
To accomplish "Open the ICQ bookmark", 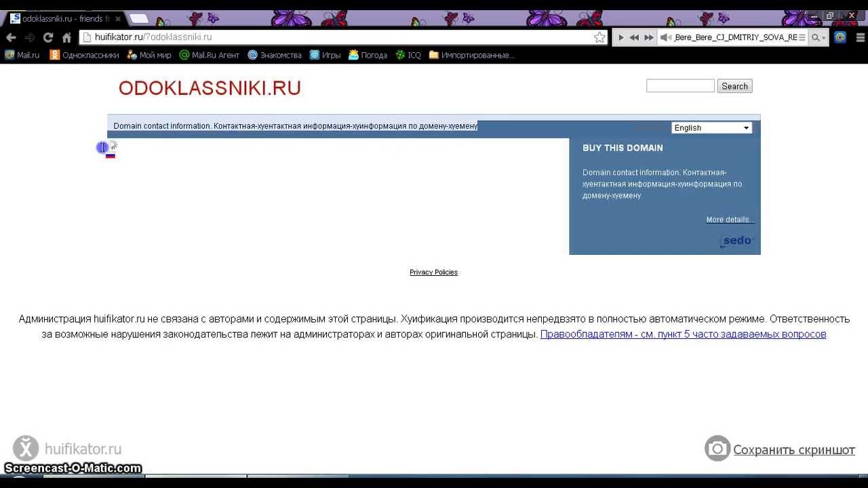I will 408,55.
